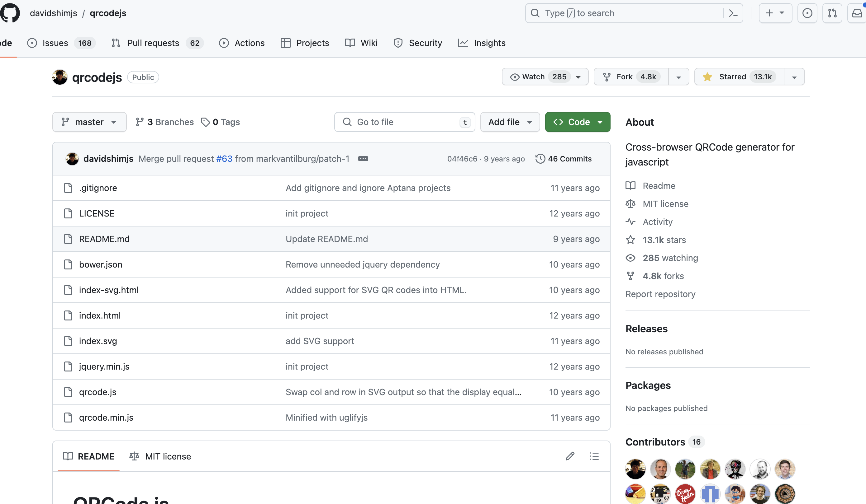866x504 pixels.
Task: Click the watch eye icon
Action: tap(514, 77)
